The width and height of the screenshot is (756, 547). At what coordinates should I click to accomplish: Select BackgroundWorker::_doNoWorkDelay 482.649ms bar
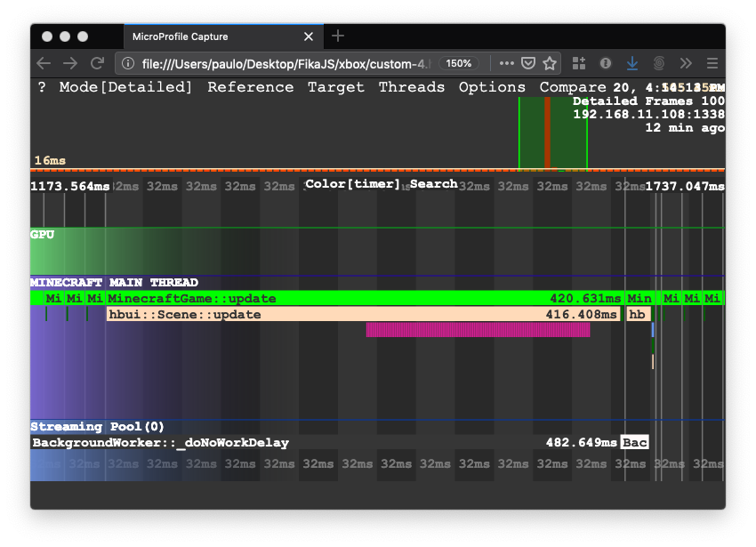pos(325,442)
